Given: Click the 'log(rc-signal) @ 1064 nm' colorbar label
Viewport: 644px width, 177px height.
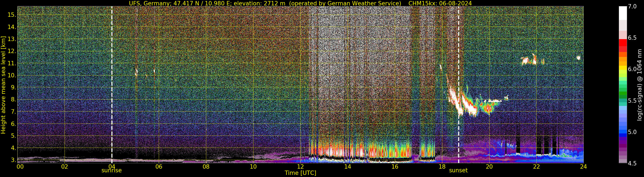Looking at the screenshot, I should click(x=639, y=85).
